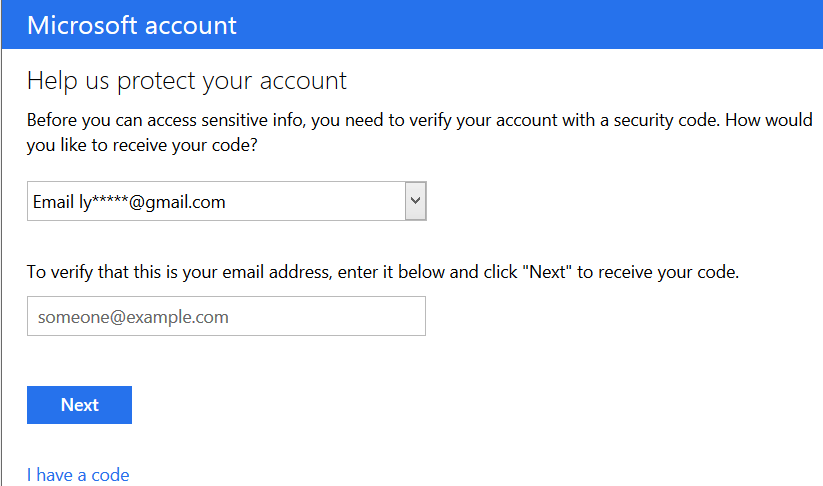Click the "Help us protect your account" heading

click(x=187, y=81)
